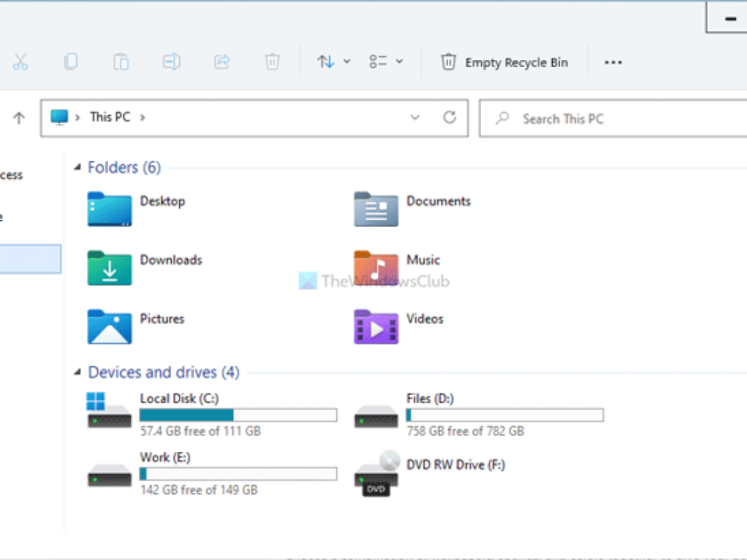The height and width of the screenshot is (560, 747).
Task: Click the Devices and drives (4) header text
Action: [x=164, y=372]
